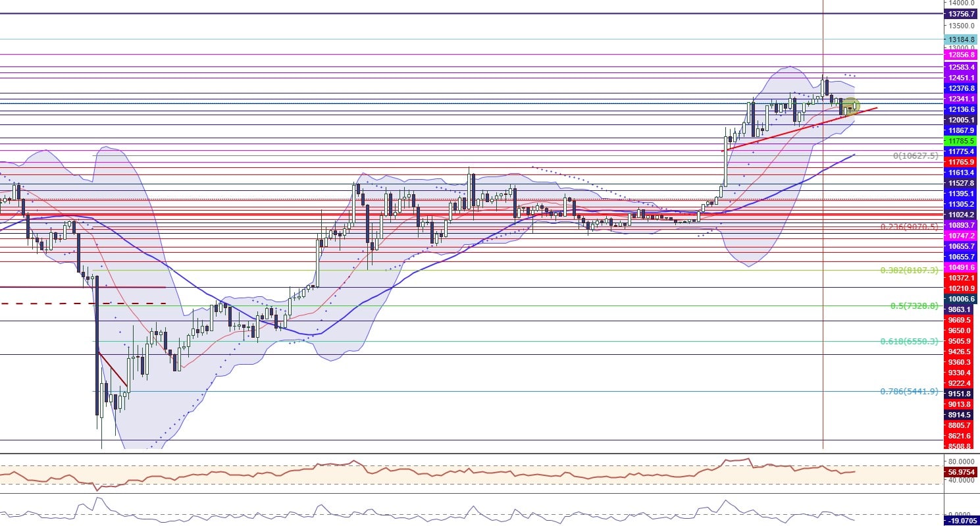Click the red 9013.8 price label
Screen dimensions: 980x526
point(962,404)
